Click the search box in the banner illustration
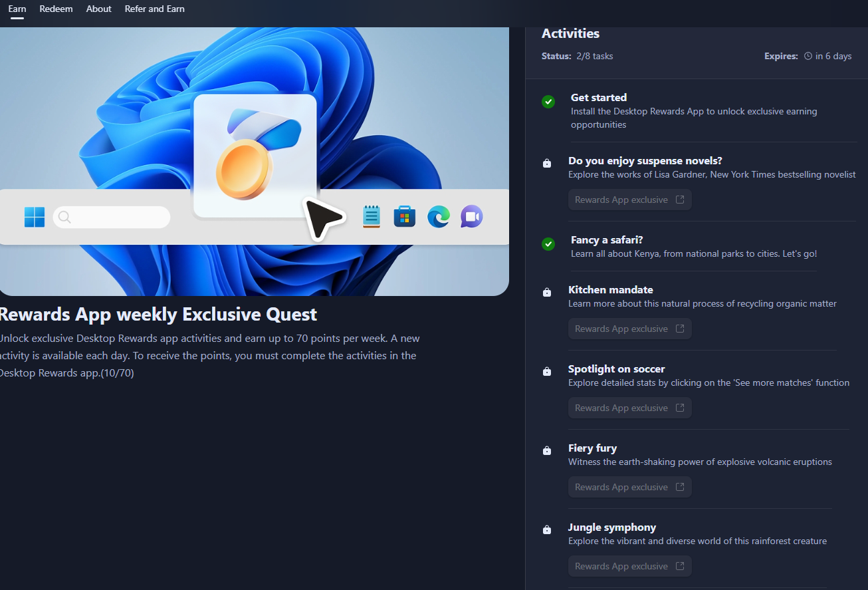 point(112,217)
